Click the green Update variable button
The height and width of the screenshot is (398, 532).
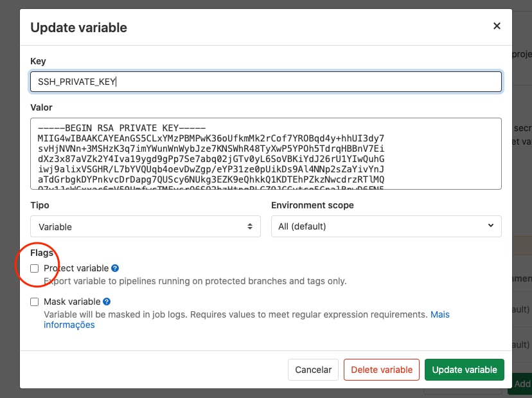tap(464, 370)
